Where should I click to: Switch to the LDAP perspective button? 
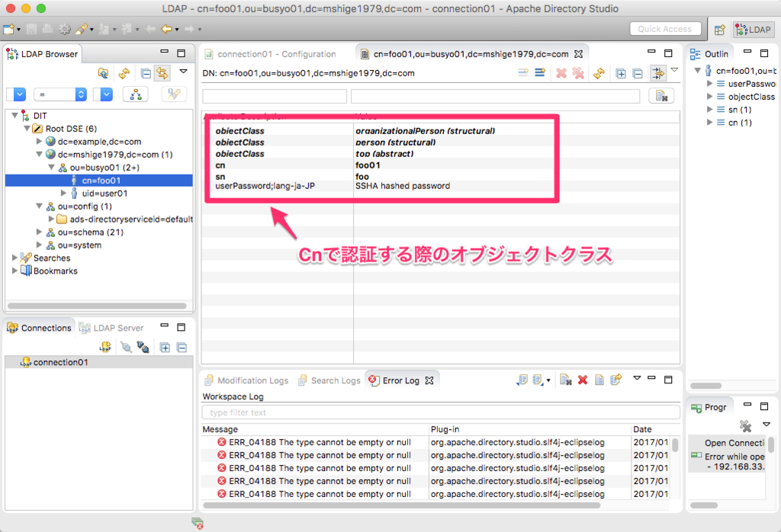(x=754, y=30)
